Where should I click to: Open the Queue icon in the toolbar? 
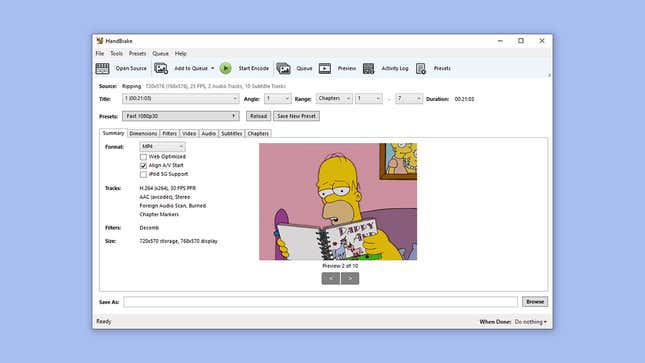click(283, 68)
